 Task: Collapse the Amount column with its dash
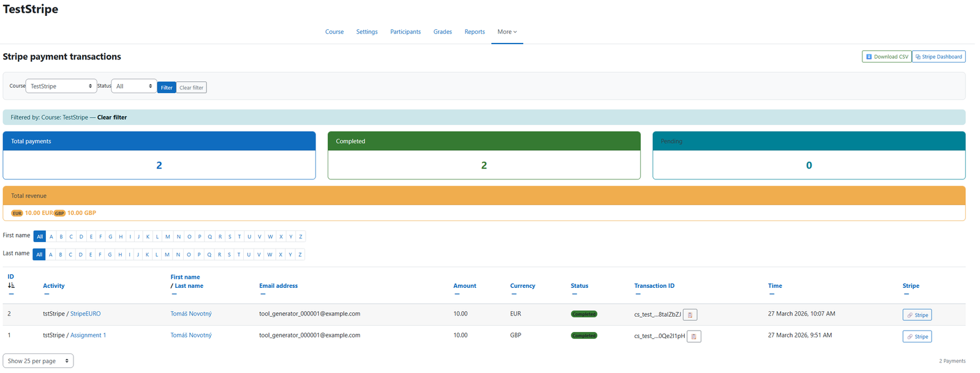[x=457, y=294]
